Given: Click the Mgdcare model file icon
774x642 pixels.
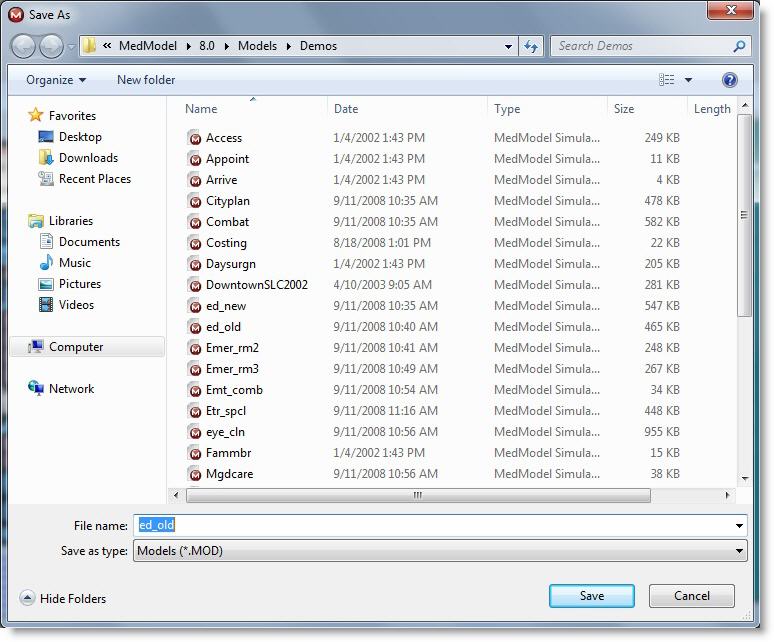Looking at the screenshot, I should pyautogui.click(x=195, y=474).
